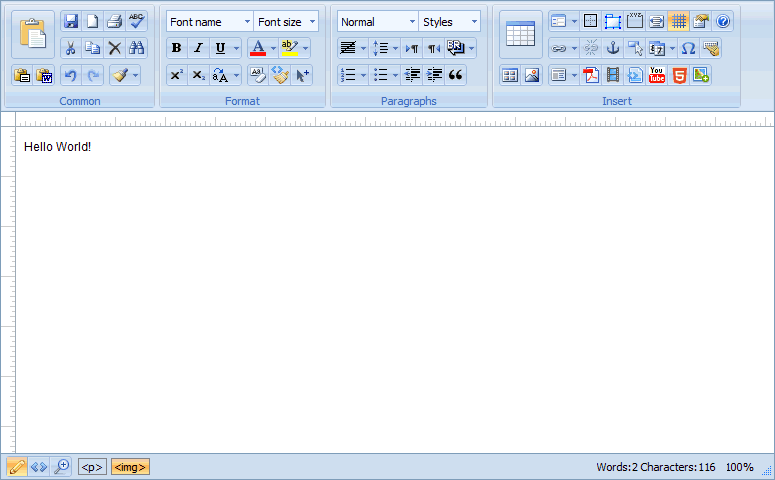775x480 pixels.
Task: Switch to Code view mode
Action: 39,467
